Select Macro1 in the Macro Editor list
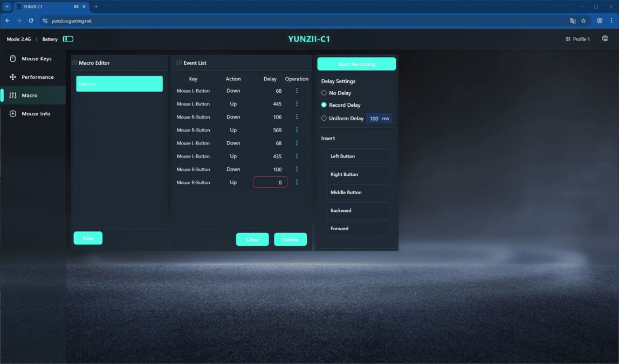The image size is (619, 364). [x=119, y=84]
